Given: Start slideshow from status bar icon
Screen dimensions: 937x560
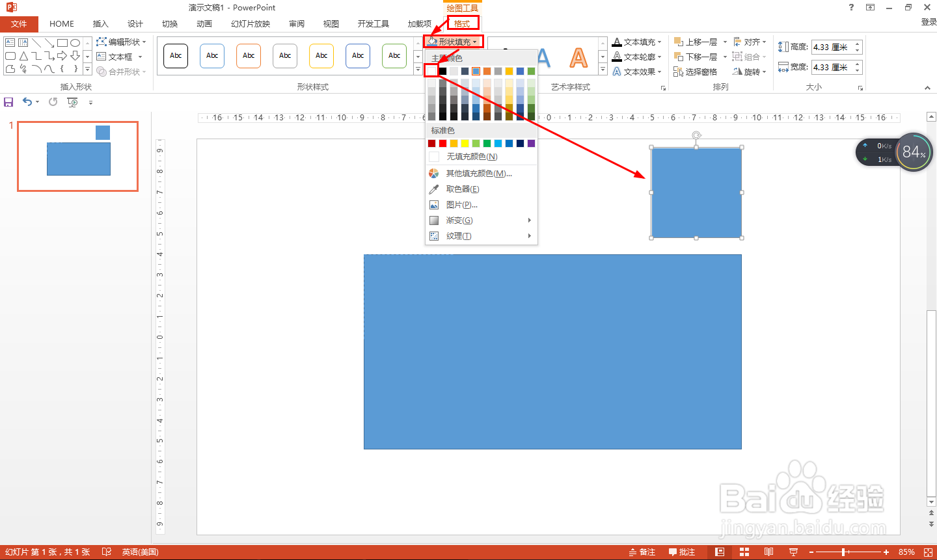Looking at the screenshot, I should pos(793,552).
